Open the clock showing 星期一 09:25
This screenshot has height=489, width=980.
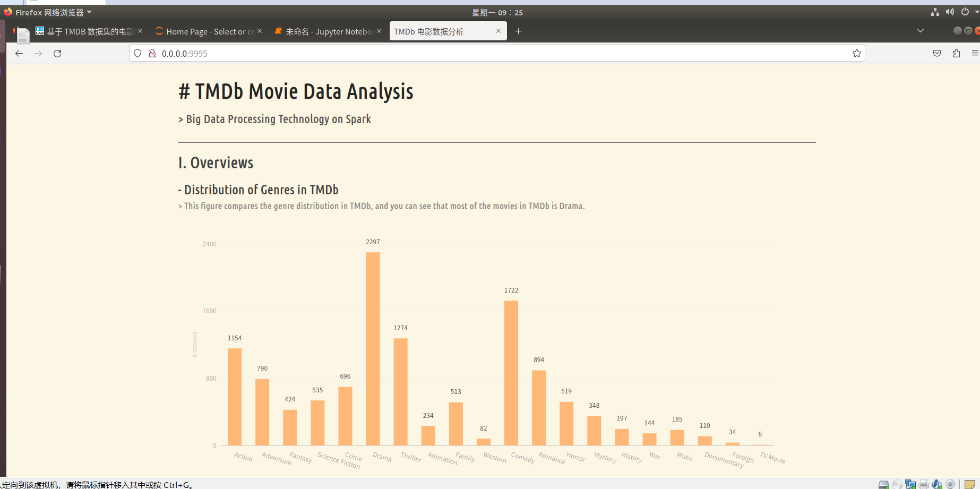point(497,12)
